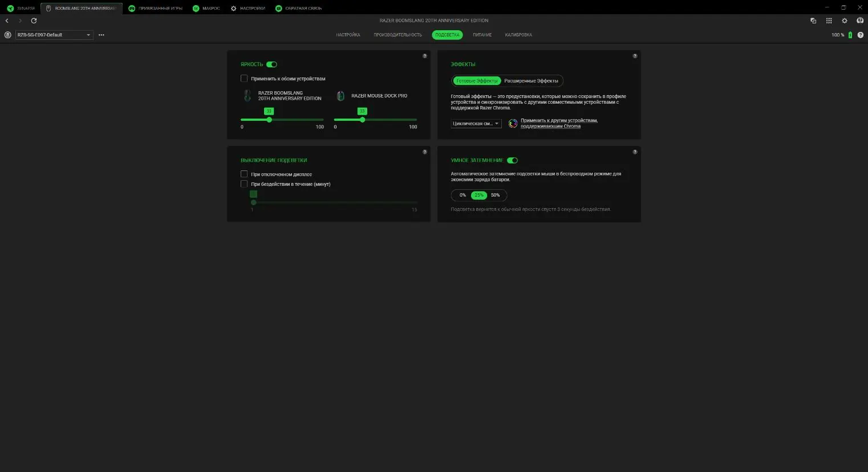The width and height of the screenshot is (868, 472).
Task: Click the Razer Boomslang 20th Anniversary Edition title
Action: click(x=434, y=21)
